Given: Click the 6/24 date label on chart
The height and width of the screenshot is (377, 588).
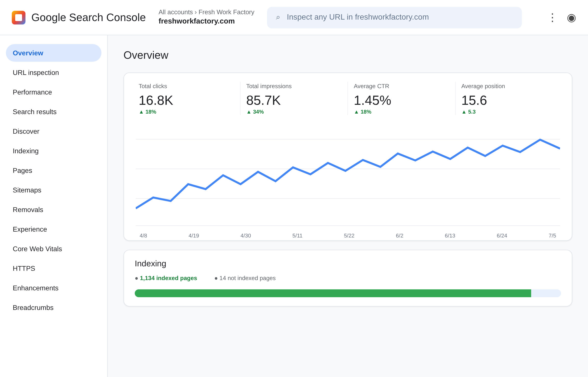Looking at the screenshot, I should tap(502, 236).
